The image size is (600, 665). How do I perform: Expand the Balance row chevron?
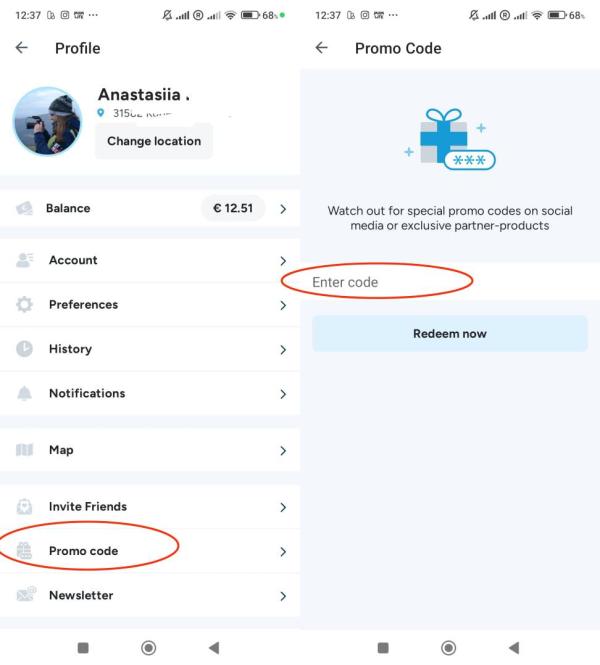point(283,209)
